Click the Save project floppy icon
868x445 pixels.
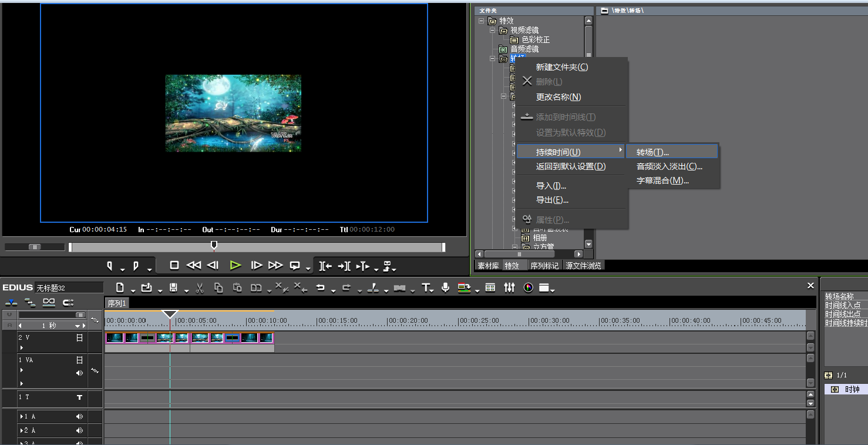[x=173, y=287]
